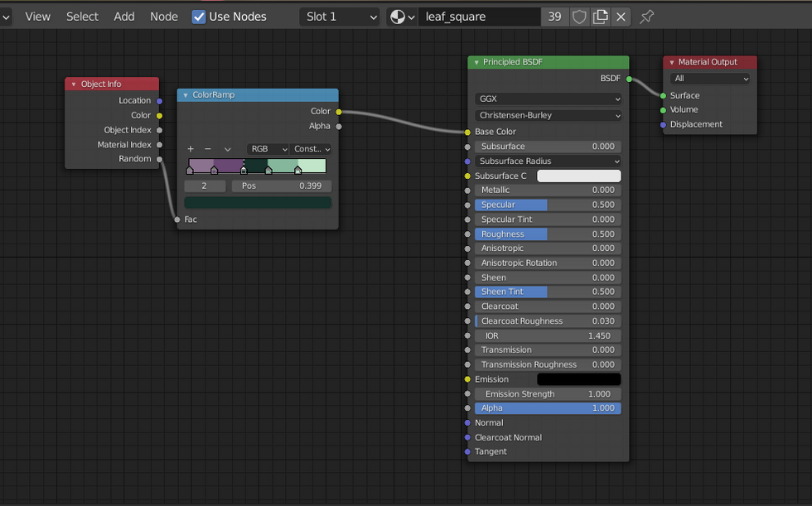Remove the ColorRamp stop with minus icon
812x506 pixels.
(208, 149)
